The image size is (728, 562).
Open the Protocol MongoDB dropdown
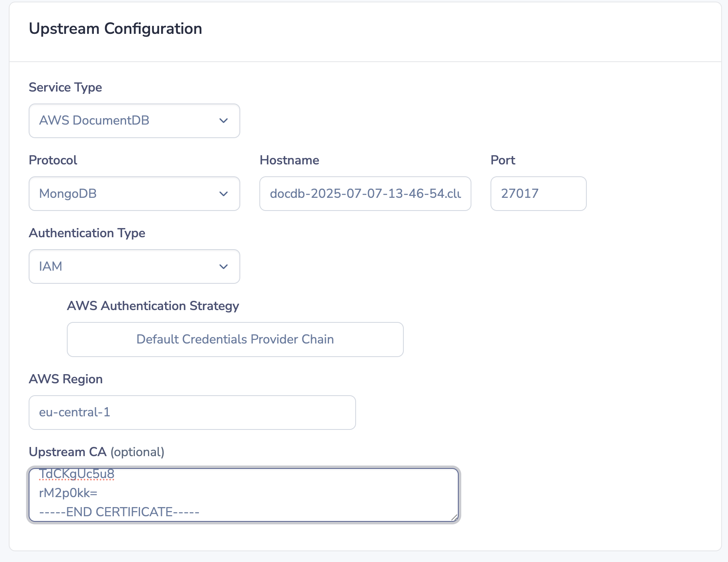click(x=134, y=193)
